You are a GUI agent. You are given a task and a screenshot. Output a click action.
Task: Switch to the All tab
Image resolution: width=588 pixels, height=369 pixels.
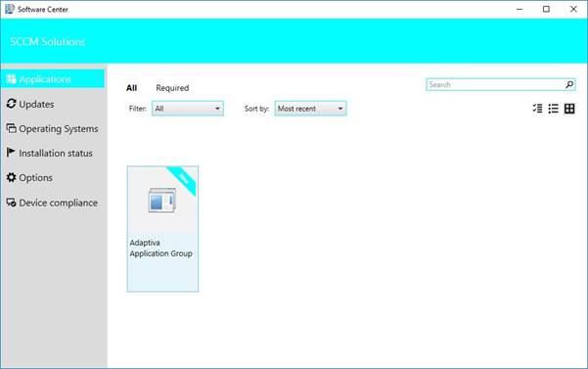pos(131,88)
